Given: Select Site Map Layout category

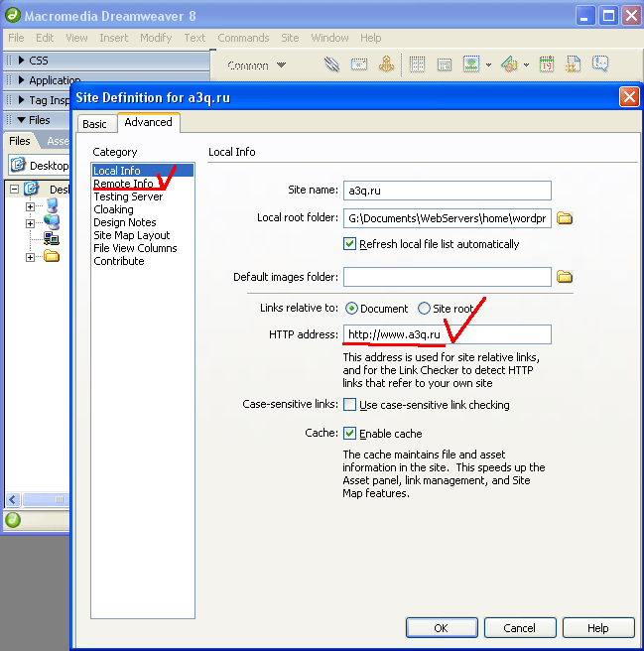Looking at the screenshot, I should [132, 235].
